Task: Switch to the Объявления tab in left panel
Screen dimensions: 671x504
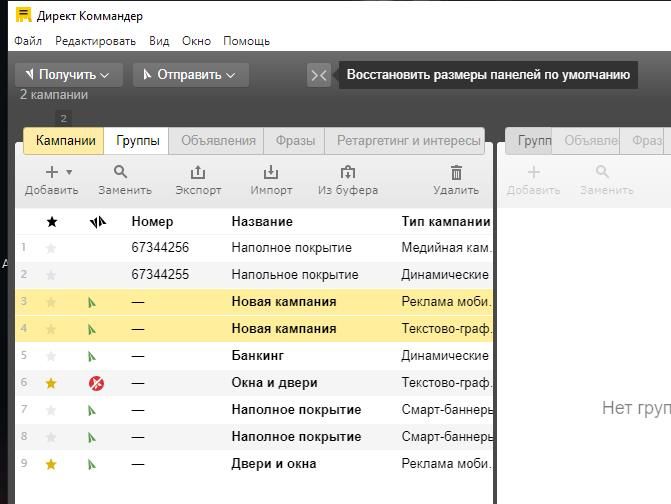Action: [x=217, y=141]
